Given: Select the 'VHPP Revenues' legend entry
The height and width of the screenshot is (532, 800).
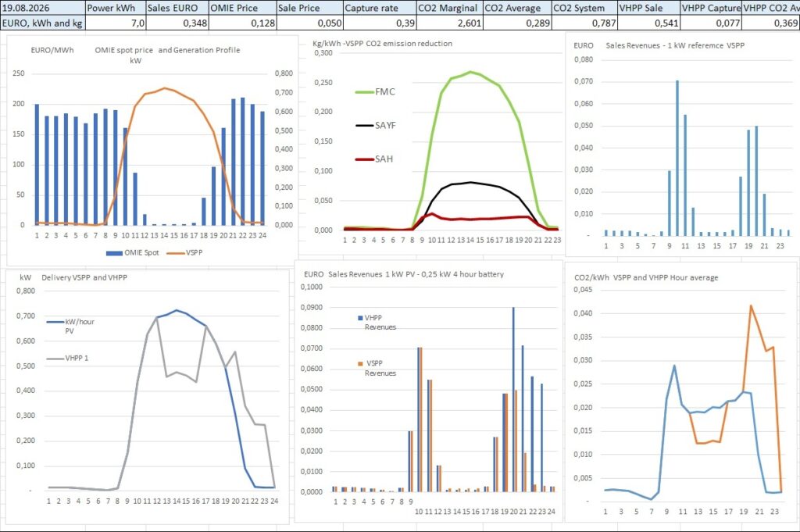Looking at the screenshot, I should [x=377, y=323].
